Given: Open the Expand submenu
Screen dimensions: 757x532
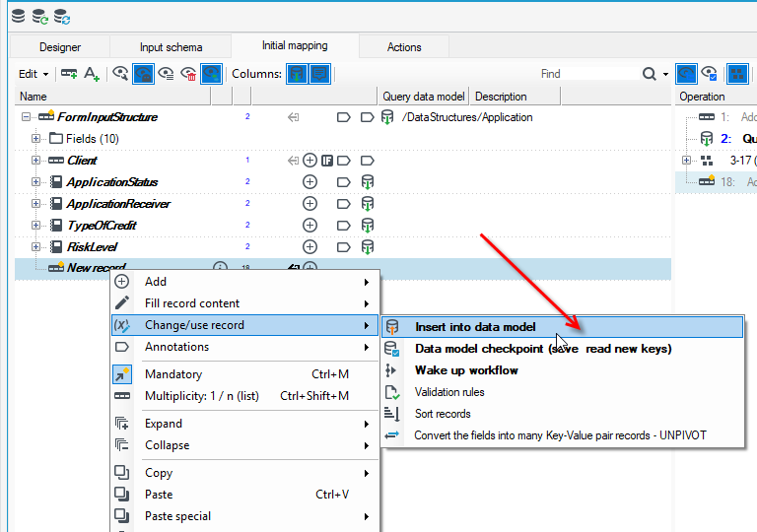Looking at the screenshot, I should coord(244,424).
